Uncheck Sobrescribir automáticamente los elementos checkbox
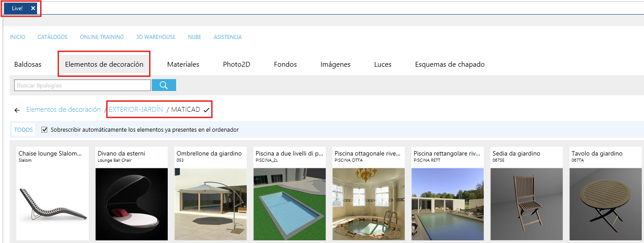Image resolution: width=644 pixels, height=243 pixels. pos(44,130)
